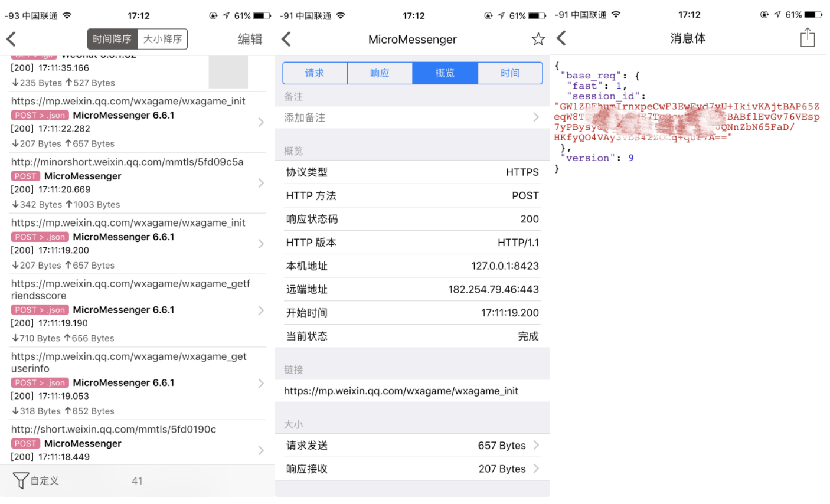
Task: Expand 响应接收 207 Bytes details
Action: coord(413,469)
